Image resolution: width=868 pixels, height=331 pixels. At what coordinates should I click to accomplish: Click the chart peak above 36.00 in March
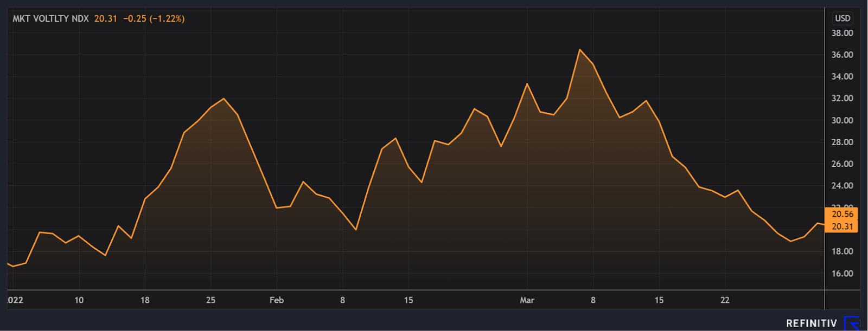(x=580, y=49)
